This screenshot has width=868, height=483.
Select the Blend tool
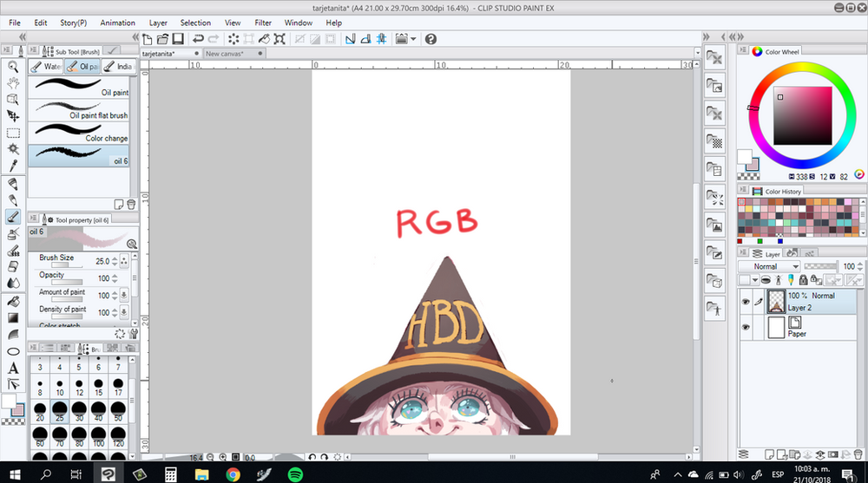coord(13,284)
